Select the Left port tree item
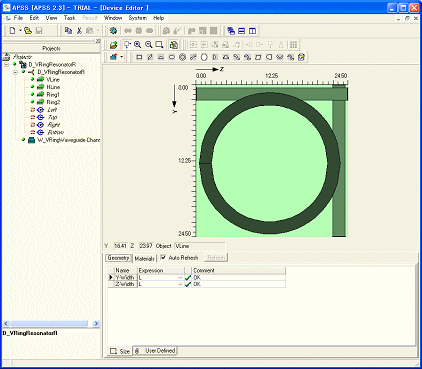 (x=52, y=110)
